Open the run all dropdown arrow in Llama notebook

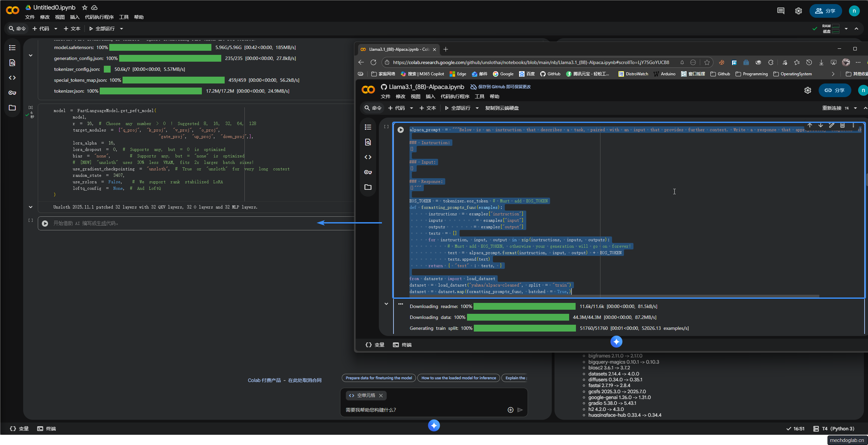coord(477,108)
